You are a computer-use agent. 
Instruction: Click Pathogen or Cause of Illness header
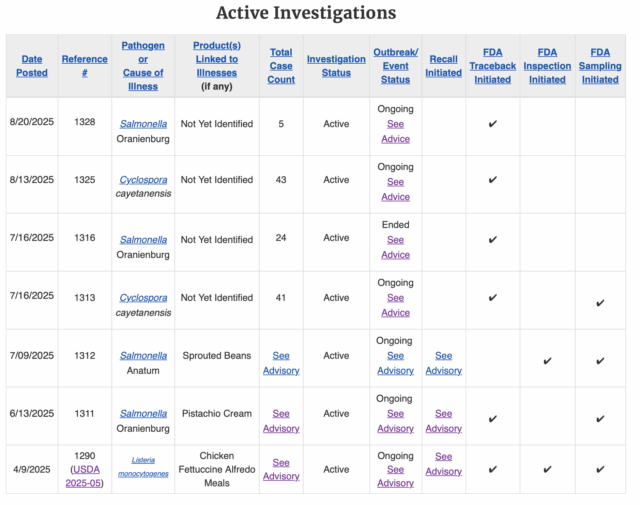(x=143, y=66)
